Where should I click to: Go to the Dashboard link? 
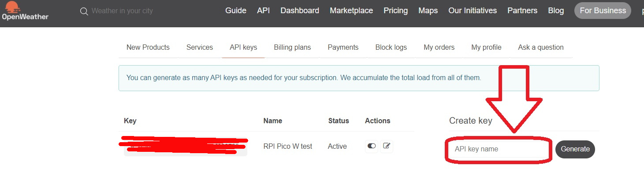click(300, 11)
